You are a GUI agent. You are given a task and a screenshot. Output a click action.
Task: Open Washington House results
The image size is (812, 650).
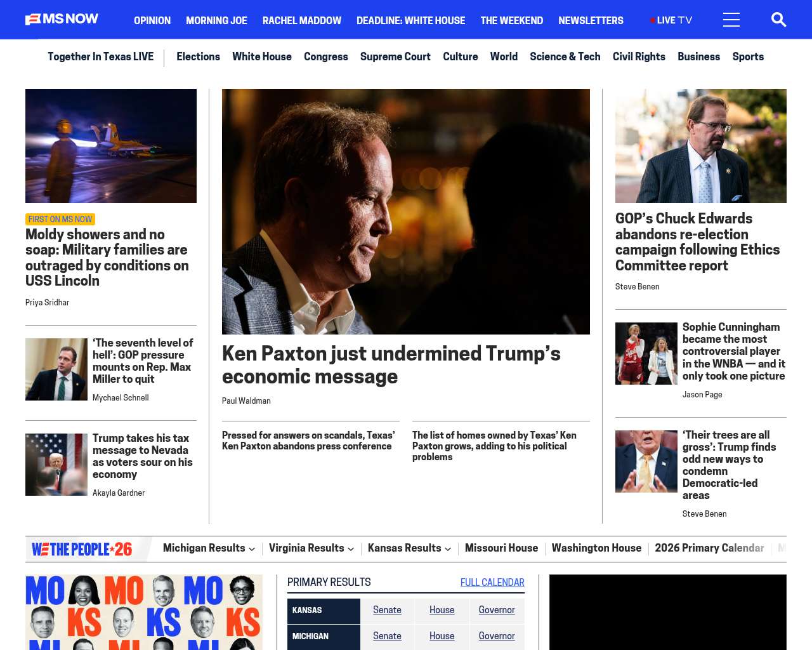click(x=596, y=548)
